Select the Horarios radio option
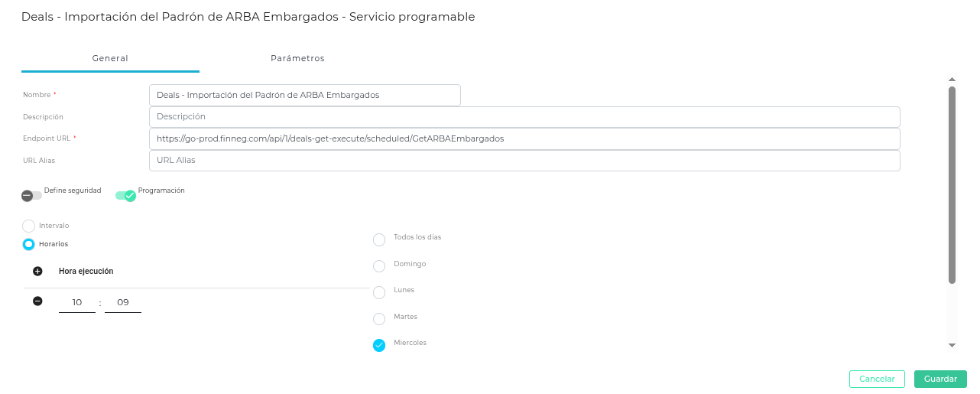The image size is (980, 394). (29, 244)
